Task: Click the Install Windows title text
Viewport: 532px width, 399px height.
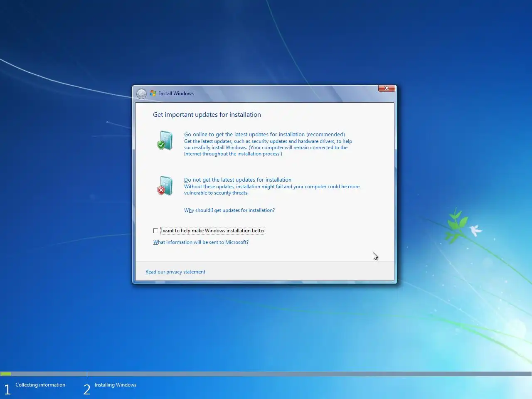Action: click(x=176, y=94)
